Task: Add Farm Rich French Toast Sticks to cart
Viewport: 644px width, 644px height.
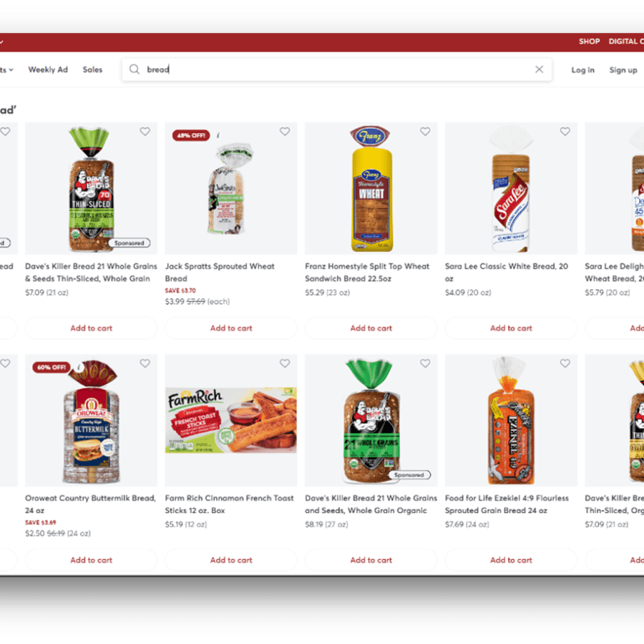Action: pos(231,560)
